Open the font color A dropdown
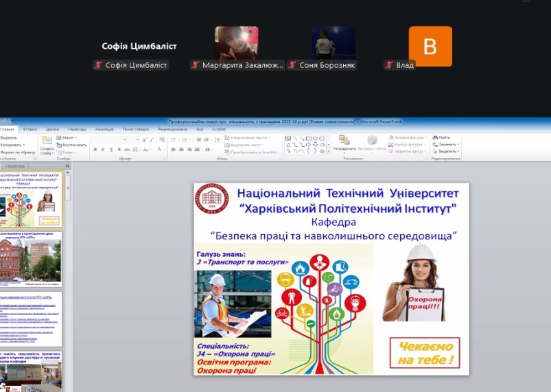Viewport: 551px width, 392px height. (160, 150)
